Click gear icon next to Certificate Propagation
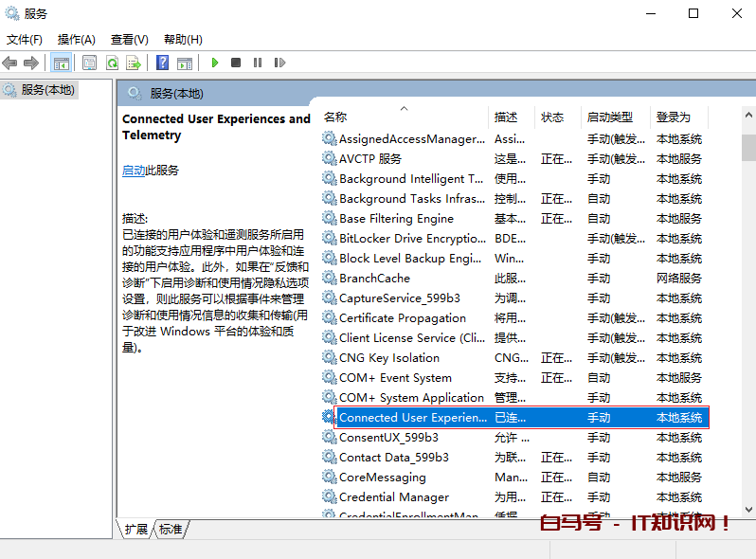 330,317
